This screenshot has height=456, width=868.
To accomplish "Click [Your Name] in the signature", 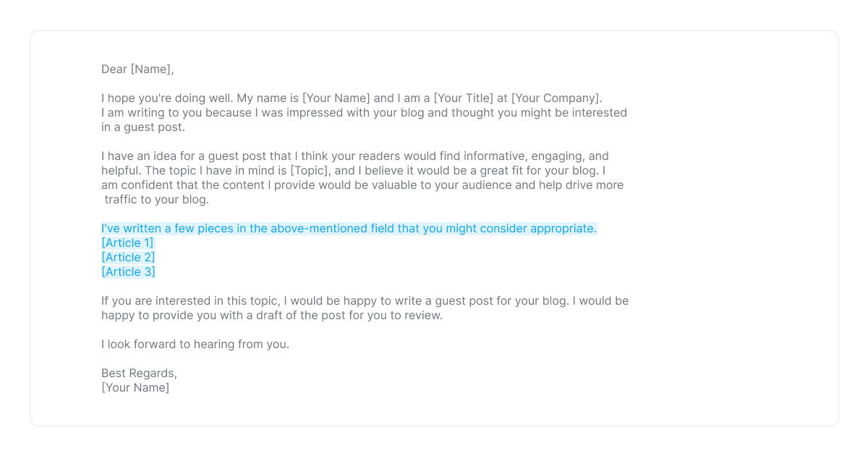I will (x=135, y=388).
